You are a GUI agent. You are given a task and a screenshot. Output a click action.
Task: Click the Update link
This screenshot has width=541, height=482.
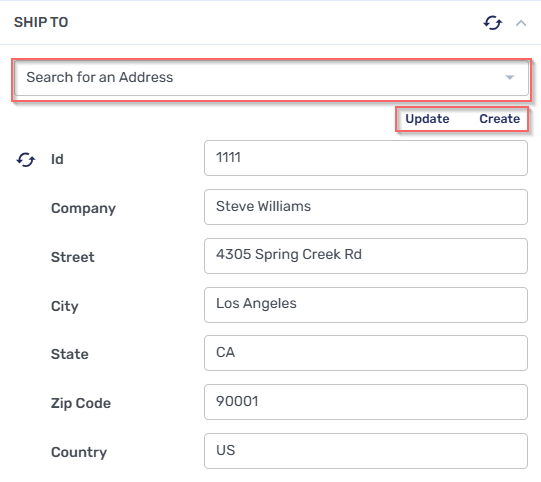pos(427,119)
